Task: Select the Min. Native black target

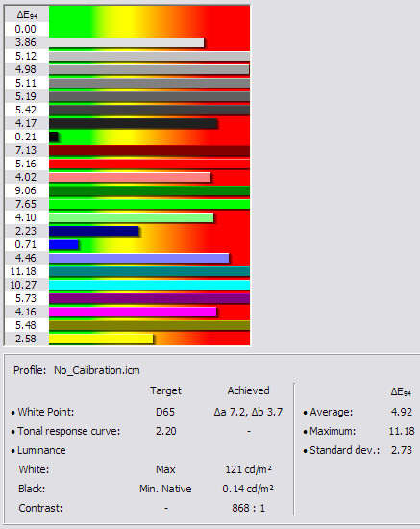Action: point(165,489)
